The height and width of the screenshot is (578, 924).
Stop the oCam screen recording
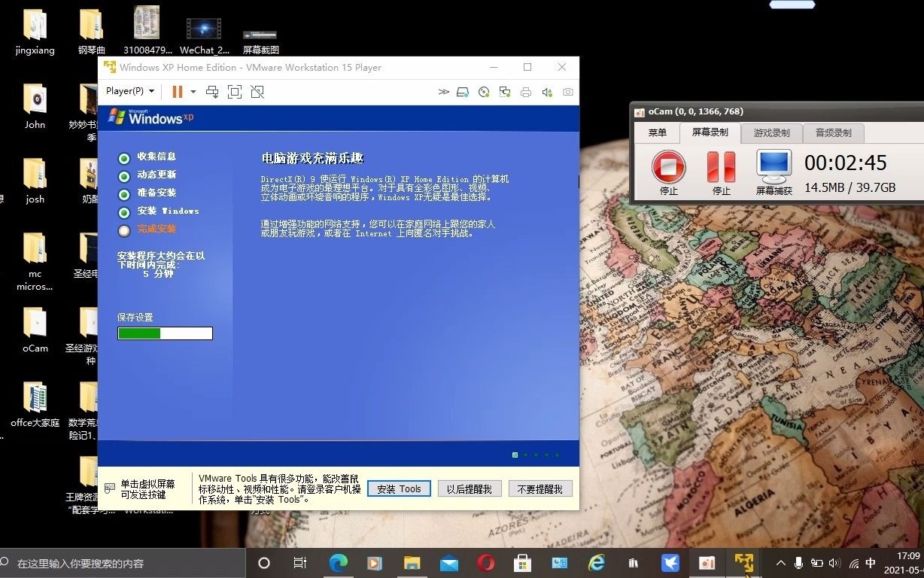(668, 167)
